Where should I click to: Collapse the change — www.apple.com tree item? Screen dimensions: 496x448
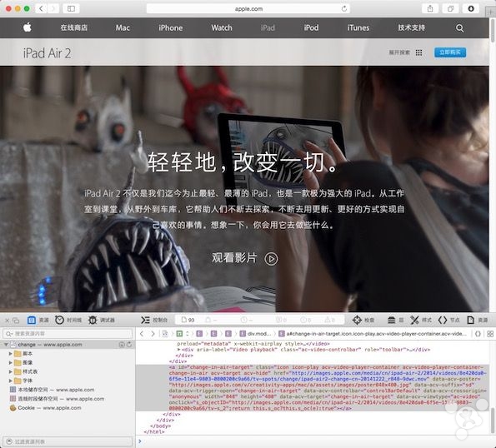[x=6, y=345]
